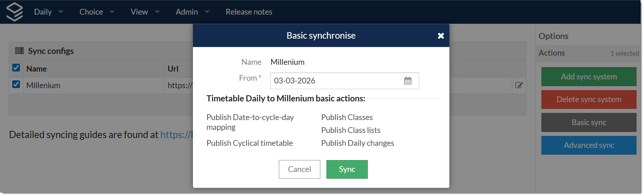
Task: Click the stacked layers app logo
Action: [15, 12]
